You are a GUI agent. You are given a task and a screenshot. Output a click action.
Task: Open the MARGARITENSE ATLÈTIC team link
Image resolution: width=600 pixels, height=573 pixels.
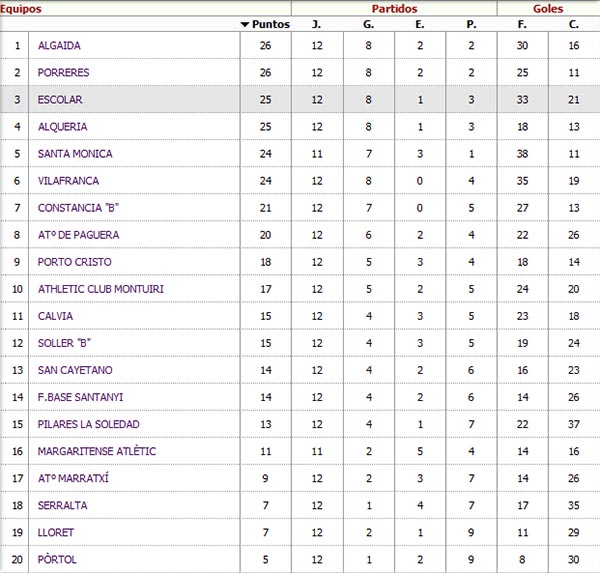point(96,451)
